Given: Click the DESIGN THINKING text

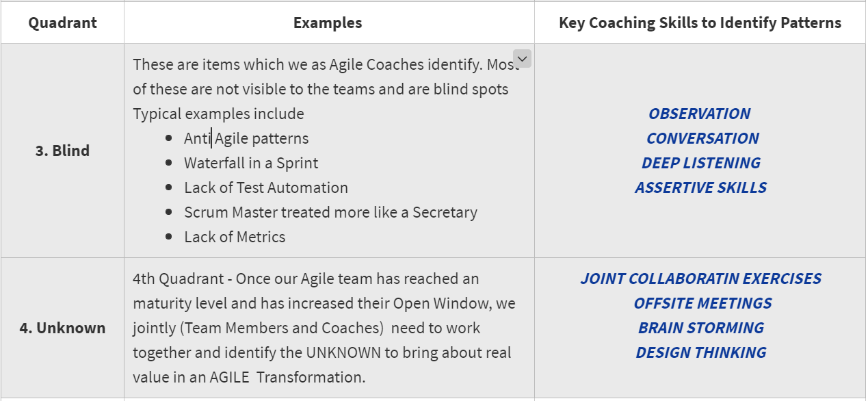Looking at the screenshot, I should 700,352.
